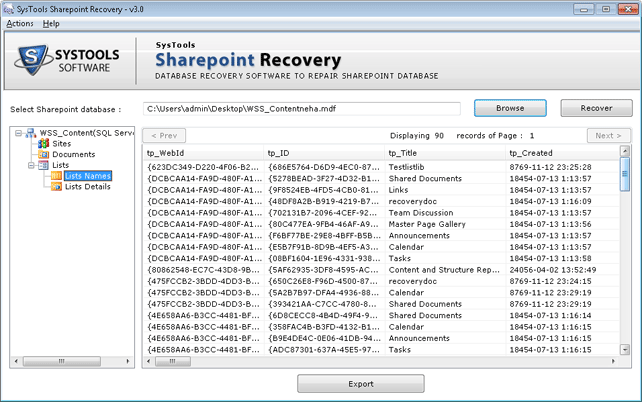Screen dimensions: 642x402
Task: Click the tree panel scrollbar left arrow
Action: coord(16,361)
